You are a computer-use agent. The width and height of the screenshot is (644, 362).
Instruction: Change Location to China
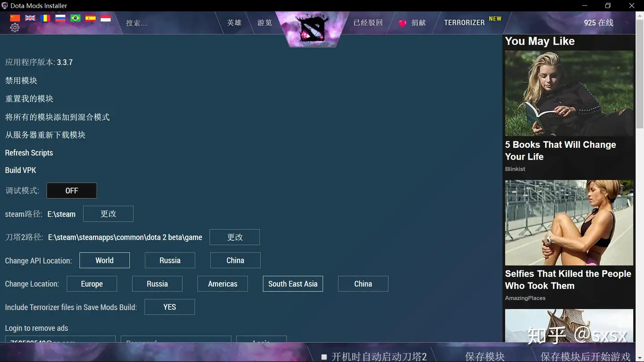click(363, 284)
